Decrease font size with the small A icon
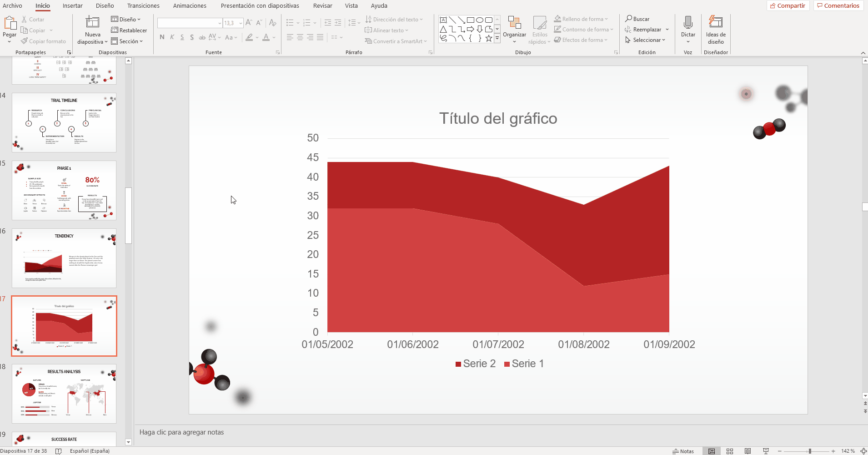Screen dimensions: 868x455 coord(259,23)
